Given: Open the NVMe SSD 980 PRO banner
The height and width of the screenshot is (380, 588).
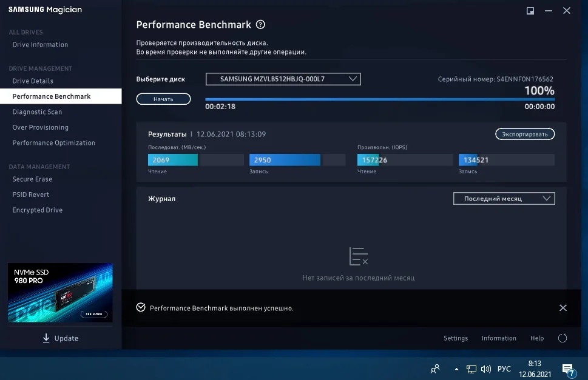Looking at the screenshot, I should [60, 292].
